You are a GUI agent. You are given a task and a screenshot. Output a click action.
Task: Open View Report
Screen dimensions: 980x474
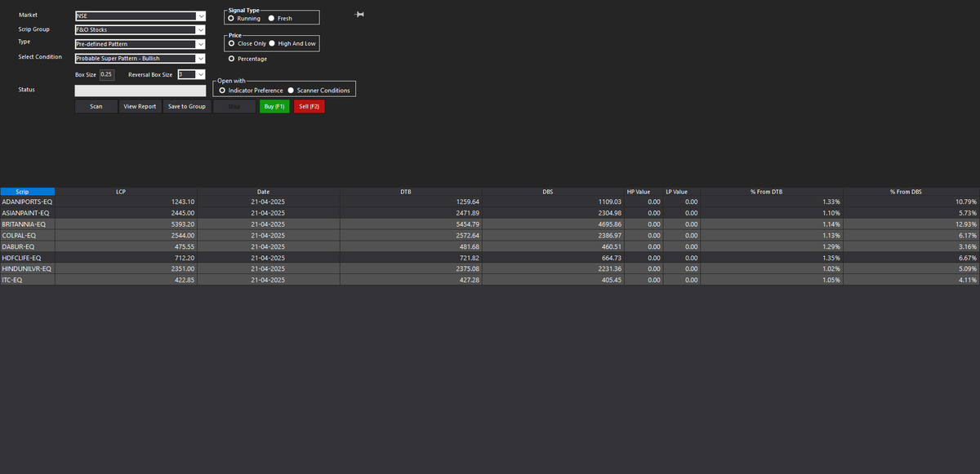pyautogui.click(x=139, y=106)
